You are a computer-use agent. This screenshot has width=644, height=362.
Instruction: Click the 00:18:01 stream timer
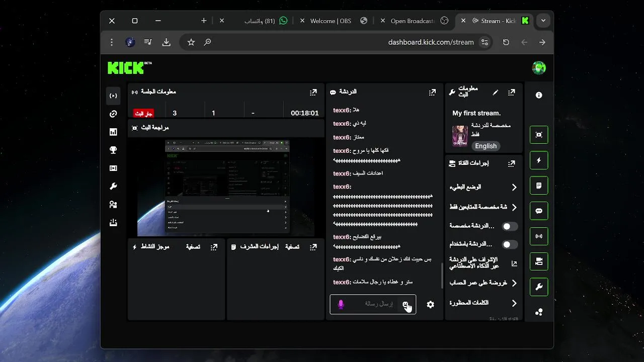[x=305, y=113]
